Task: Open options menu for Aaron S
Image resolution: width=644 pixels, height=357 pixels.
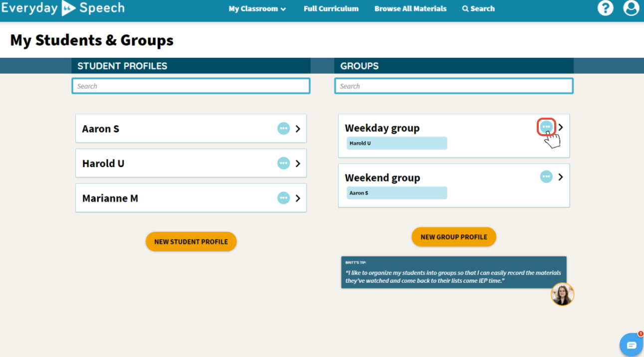Action: pyautogui.click(x=283, y=129)
